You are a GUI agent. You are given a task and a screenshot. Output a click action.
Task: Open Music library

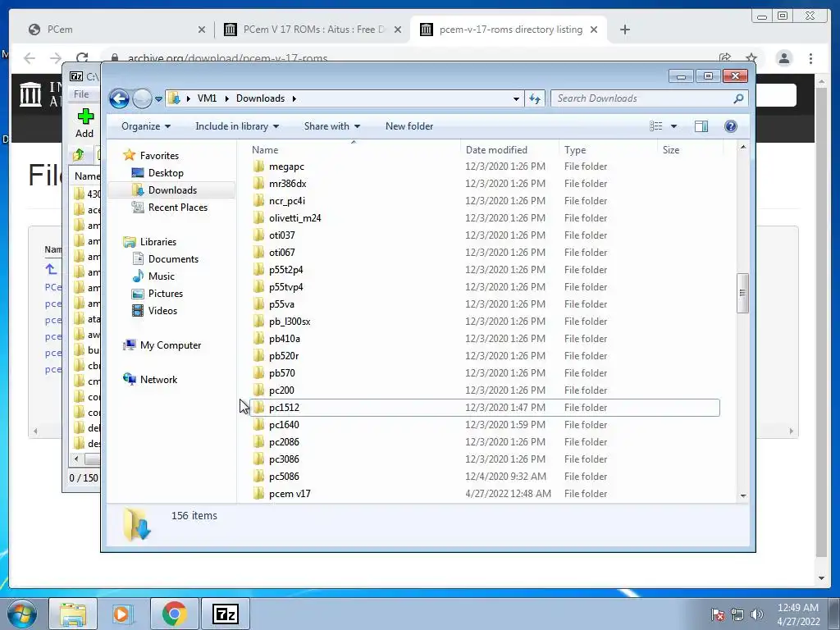tap(161, 276)
